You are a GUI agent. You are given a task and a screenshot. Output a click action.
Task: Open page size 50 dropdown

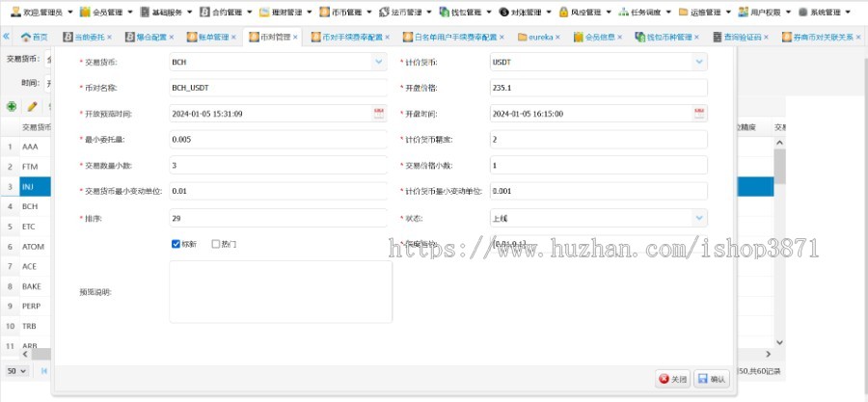(x=17, y=370)
